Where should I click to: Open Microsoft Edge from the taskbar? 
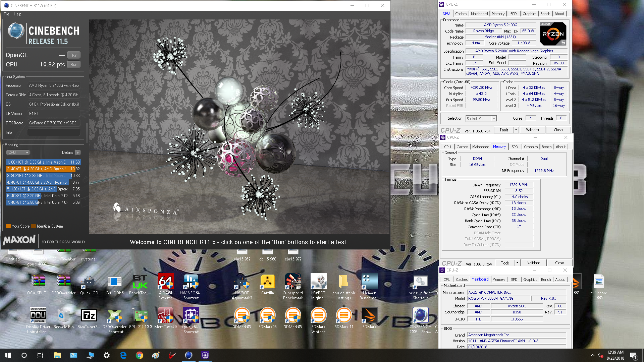coord(123,355)
